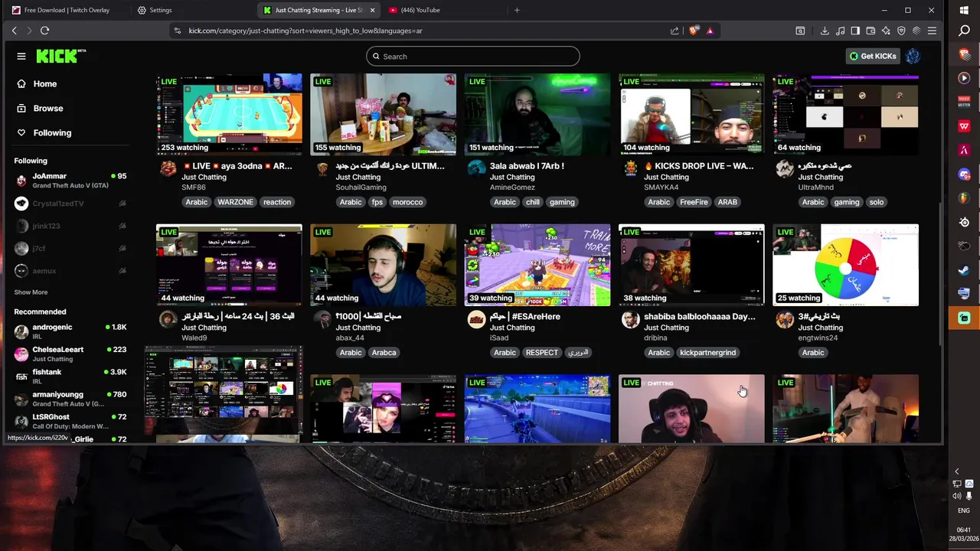
Task: Open Crystal1zedTV offline channel
Action: point(70,204)
